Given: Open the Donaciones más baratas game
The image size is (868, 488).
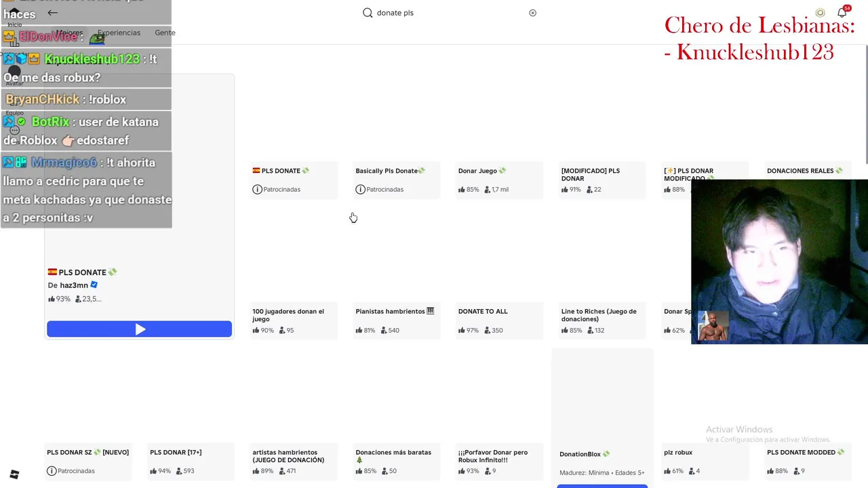Looking at the screenshot, I should 393,456.
